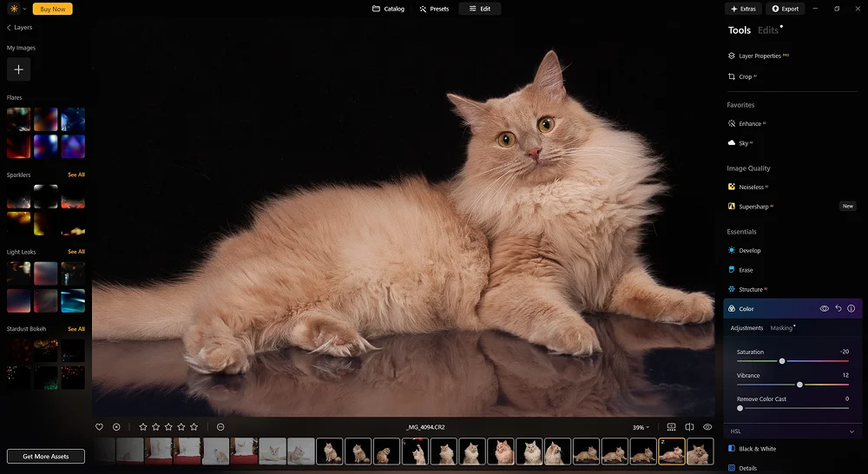Reset the Color tool adjustments
868x474 pixels.
point(838,309)
